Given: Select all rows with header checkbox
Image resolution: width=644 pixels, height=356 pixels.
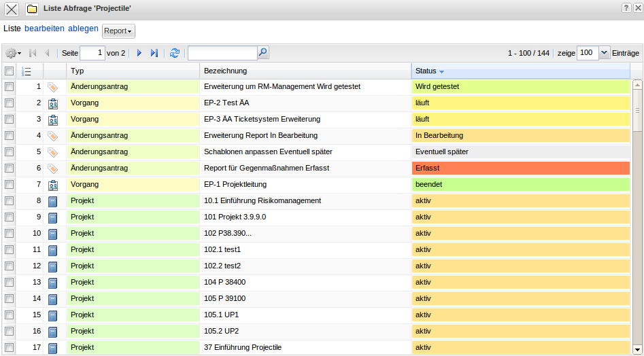Looking at the screenshot, I should click(10, 71).
